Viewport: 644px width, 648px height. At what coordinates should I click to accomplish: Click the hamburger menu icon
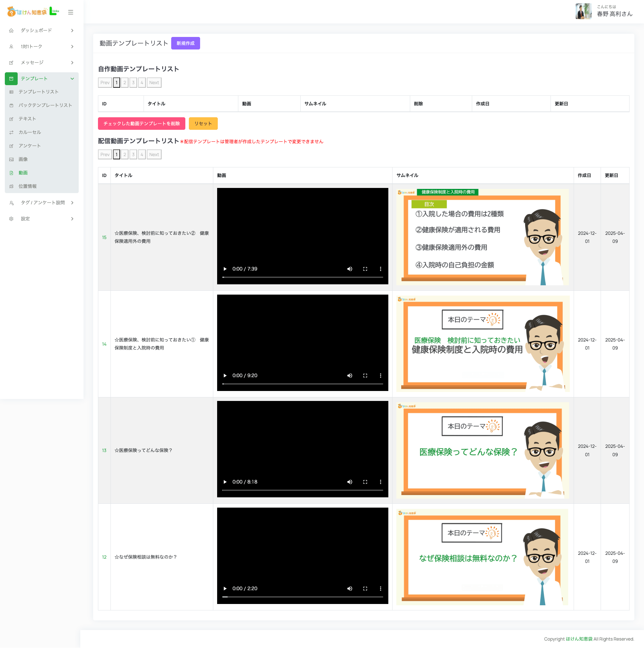pyautogui.click(x=70, y=12)
